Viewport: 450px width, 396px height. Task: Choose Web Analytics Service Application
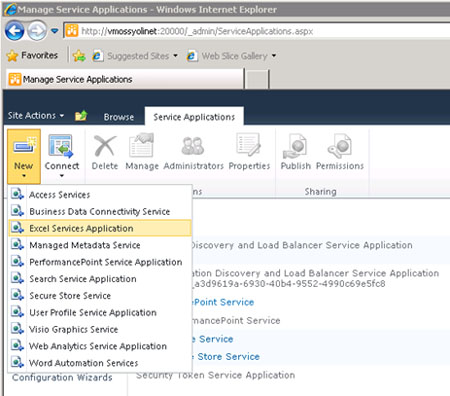(x=100, y=346)
